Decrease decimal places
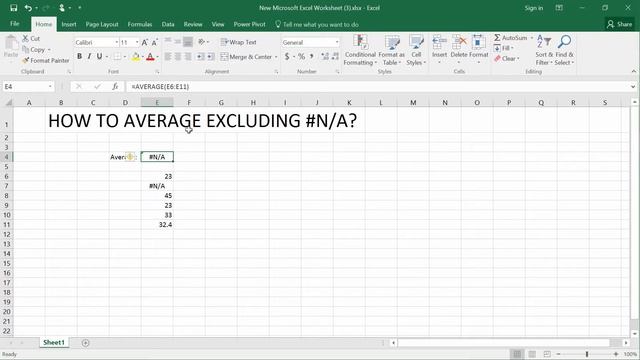 [335, 56]
